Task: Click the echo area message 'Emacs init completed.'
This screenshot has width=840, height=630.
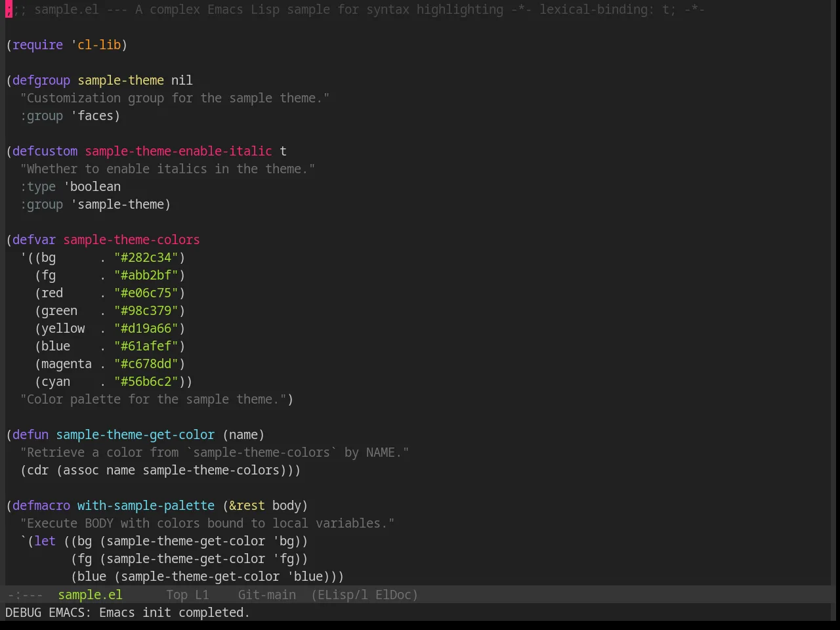Action: tap(175, 612)
